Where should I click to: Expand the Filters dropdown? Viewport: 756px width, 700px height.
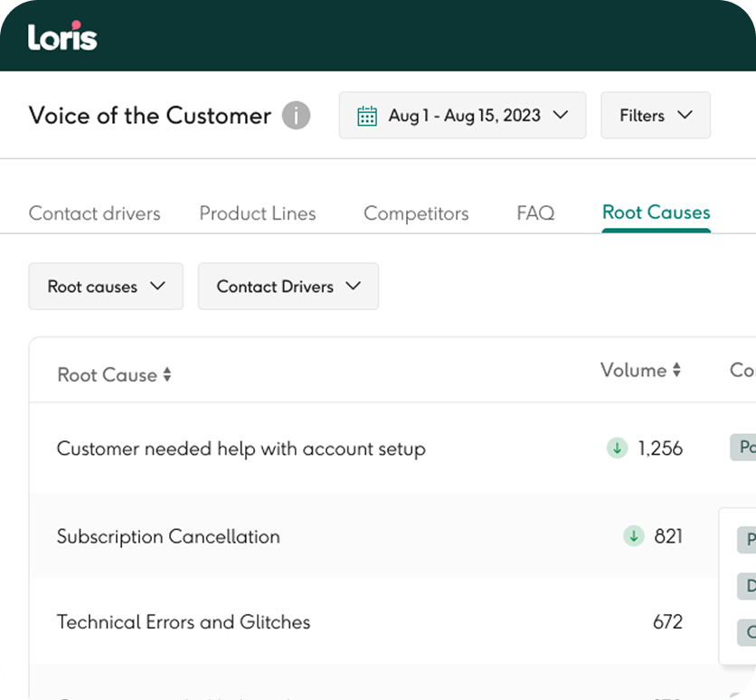coord(655,116)
